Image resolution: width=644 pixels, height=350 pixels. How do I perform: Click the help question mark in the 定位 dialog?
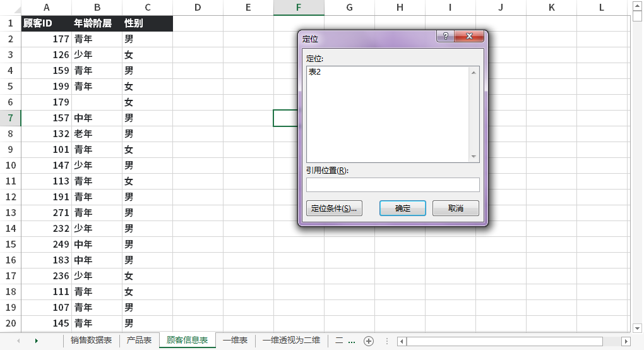[446, 36]
